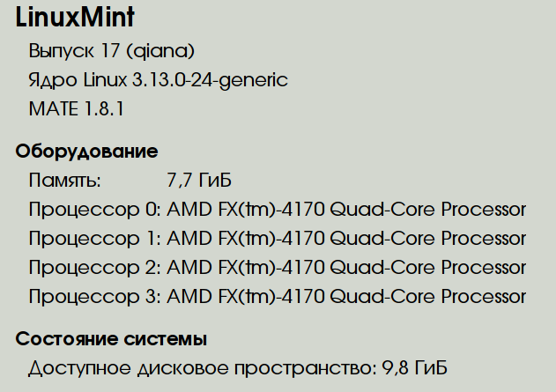Click the '(qiana)' codename text
The width and height of the screenshot is (556, 392).
[x=159, y=50]
